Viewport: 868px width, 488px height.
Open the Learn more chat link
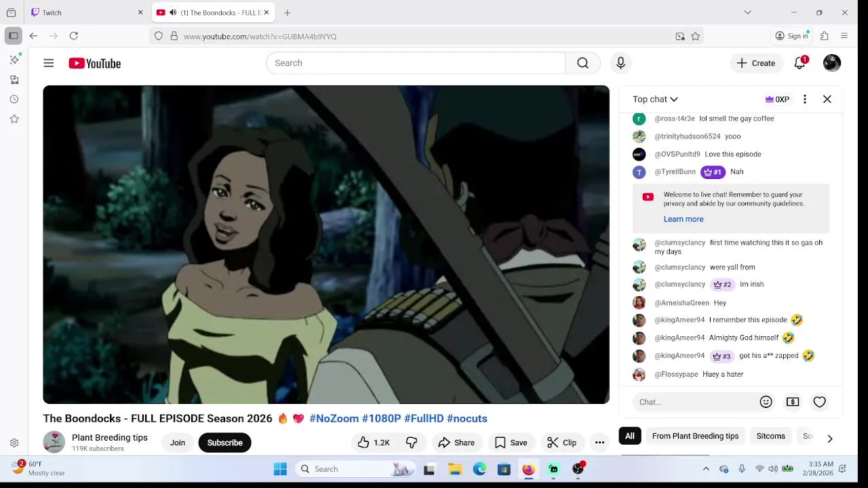tap(684, 219)
